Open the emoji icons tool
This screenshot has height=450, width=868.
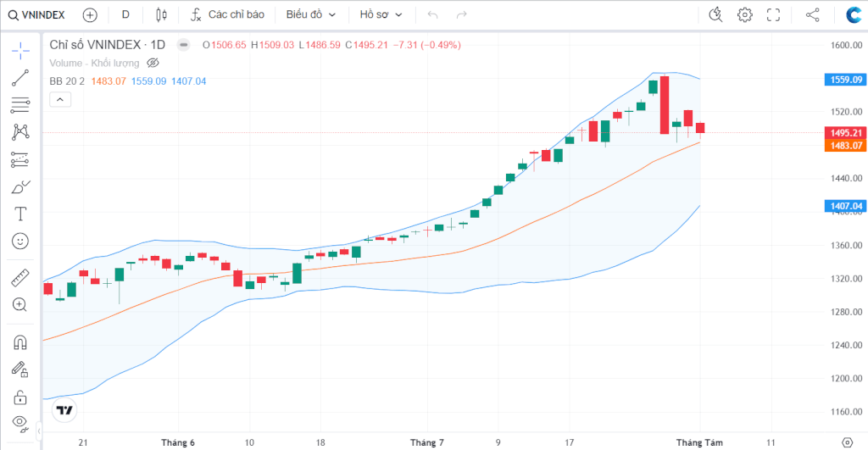[x=20, y=242]
